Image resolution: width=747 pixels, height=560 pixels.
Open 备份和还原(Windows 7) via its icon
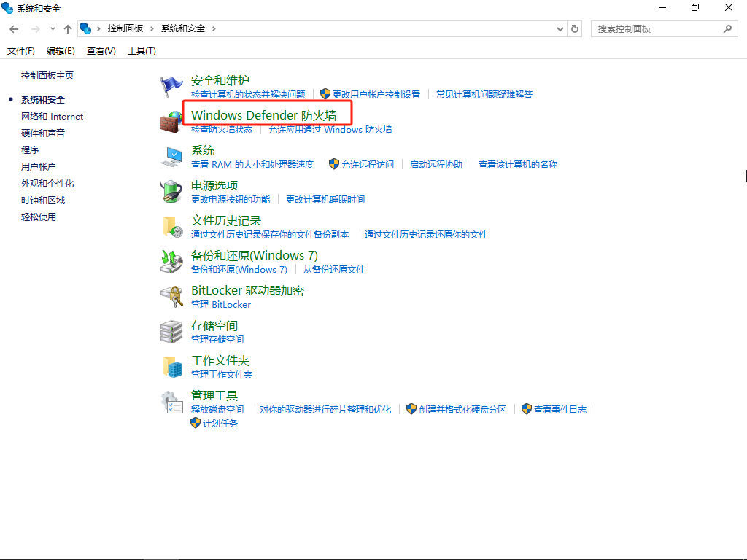point(171,260)
